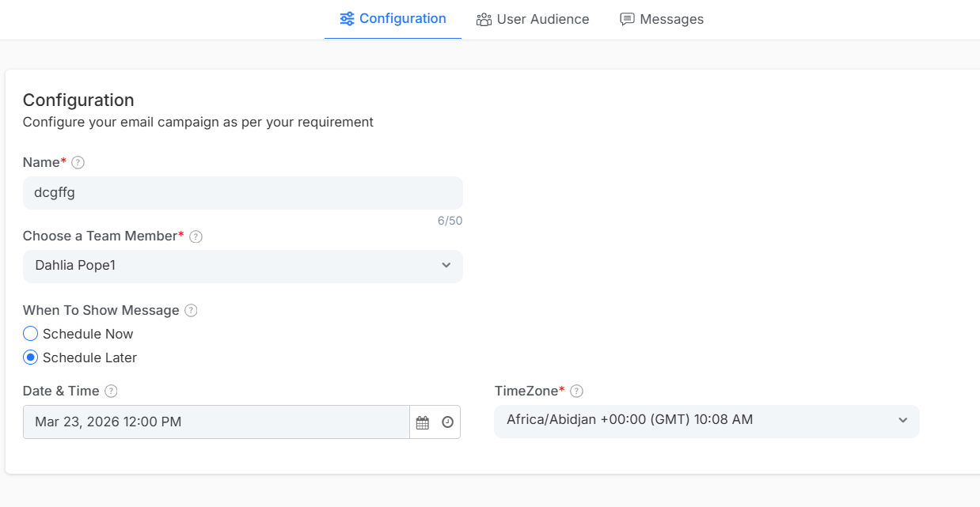Go to the Messages tab
Image resolution: width=980 pixels, height=507 pixels.
click(662, 19)
